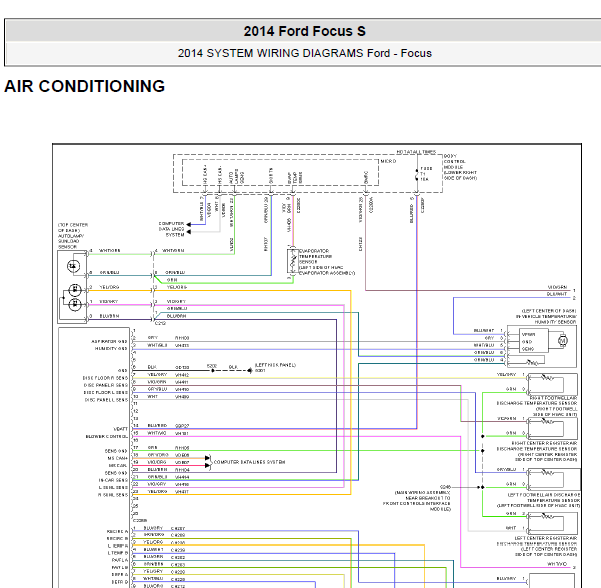The width and height of the screenshot is (601, 588).
Task: Click the 'RIGHT FOOTWELL AIR DISCHARGE TEMPERATURE SENSOR' label
Action: [x=537, y=406]
